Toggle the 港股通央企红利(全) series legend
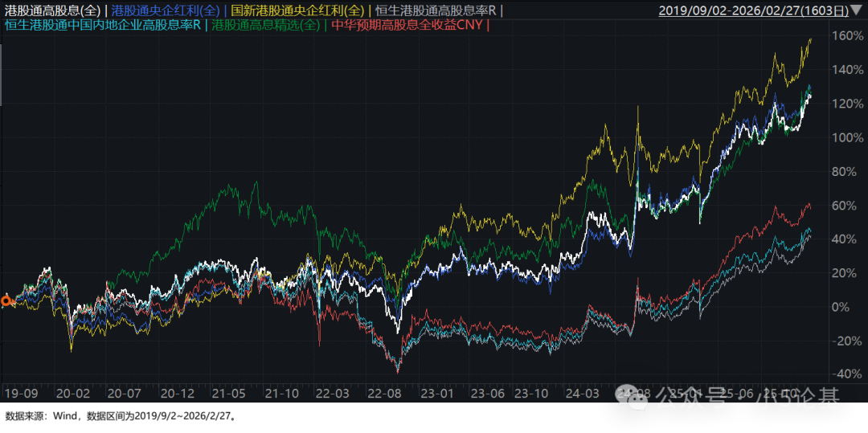868x433 pixels. click(x=165, y=10)
